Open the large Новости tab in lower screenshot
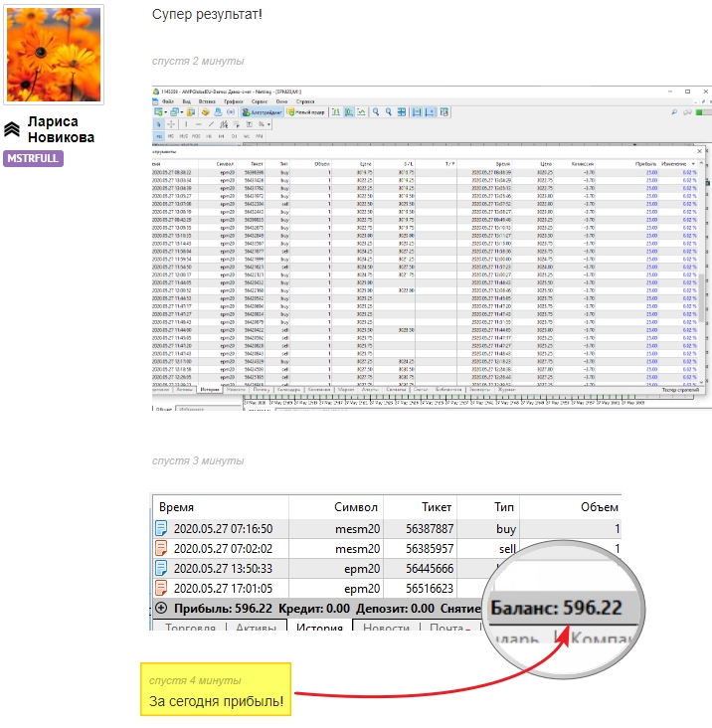The width and height of the screenshot is (712, 728). [386, 626]
